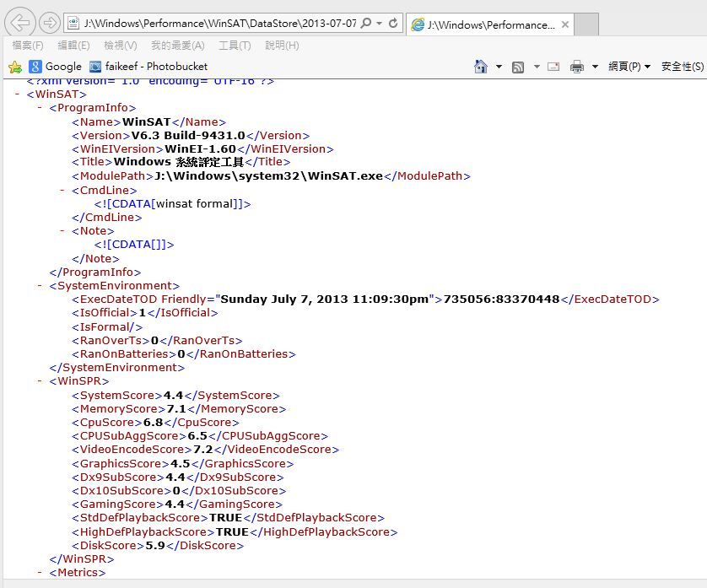Open the address bar autocomplete dropdown arrow
Viewport: 707px width, 588px height.
(379, 24)
